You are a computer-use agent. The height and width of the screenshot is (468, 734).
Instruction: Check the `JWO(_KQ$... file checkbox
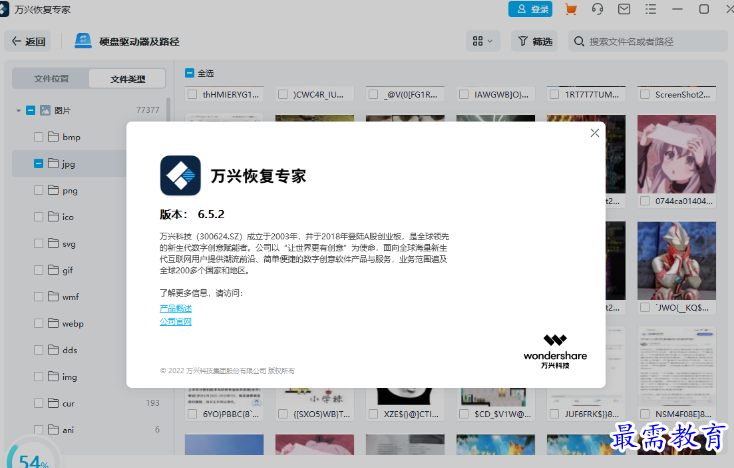(x=645, y=307)
